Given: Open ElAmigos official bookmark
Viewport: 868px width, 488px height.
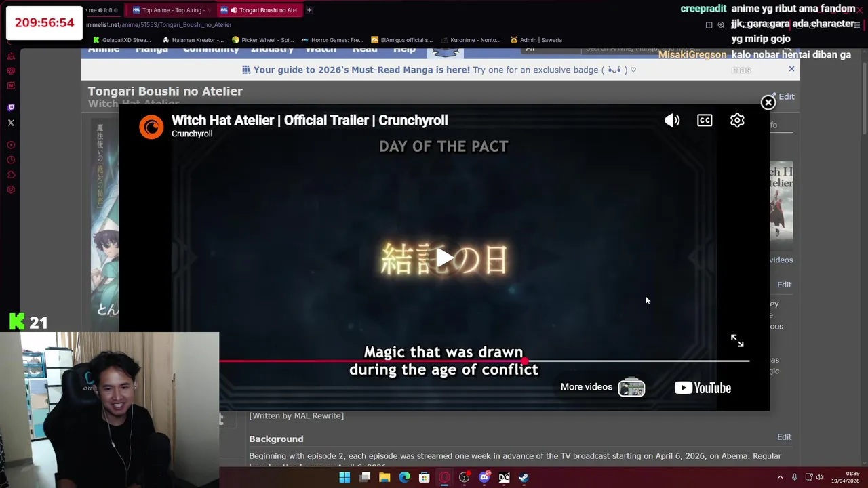Looking at the screenshot, I should (401, 40).
